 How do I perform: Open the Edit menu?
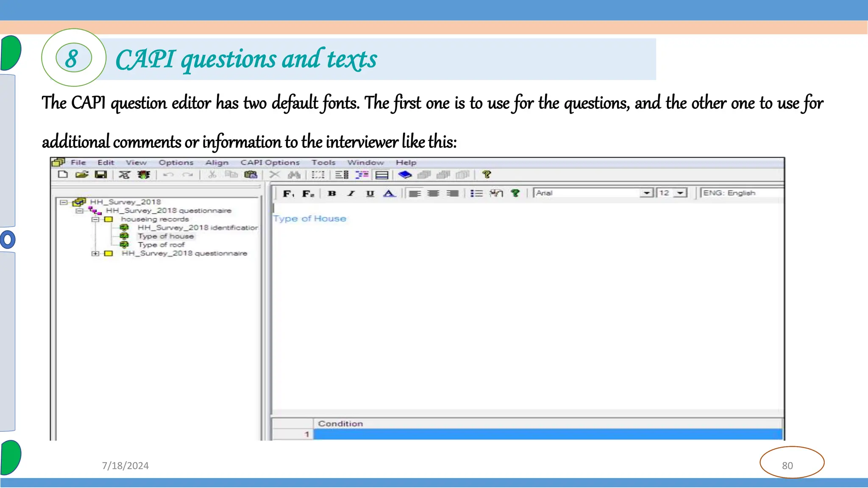tap(106, 163)
